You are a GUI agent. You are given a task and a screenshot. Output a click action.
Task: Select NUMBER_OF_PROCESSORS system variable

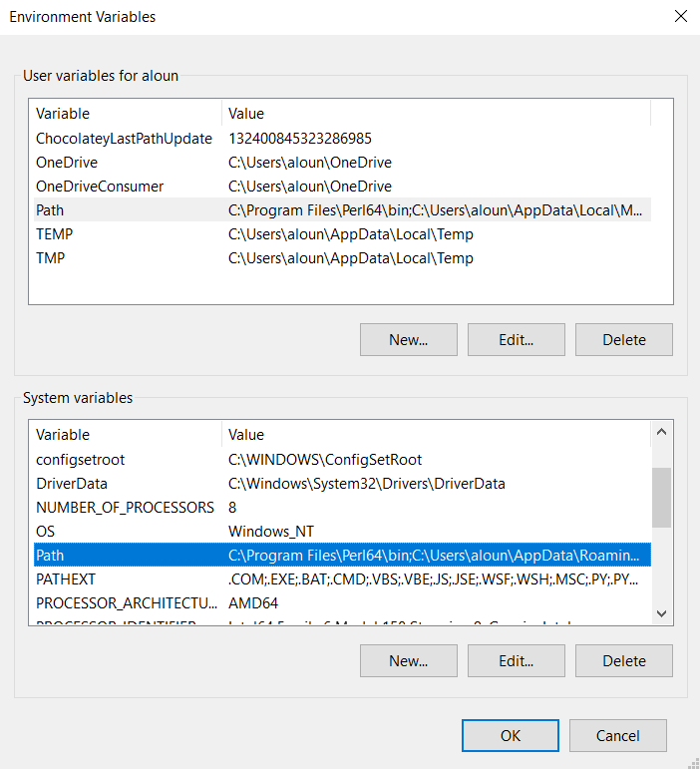click(x=125, y=508)
